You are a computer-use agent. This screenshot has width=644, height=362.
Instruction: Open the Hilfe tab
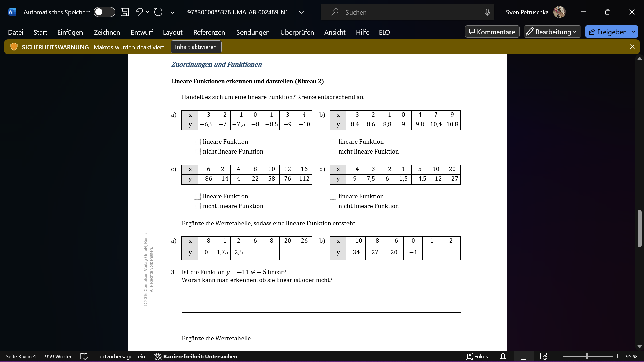[363, 32]
